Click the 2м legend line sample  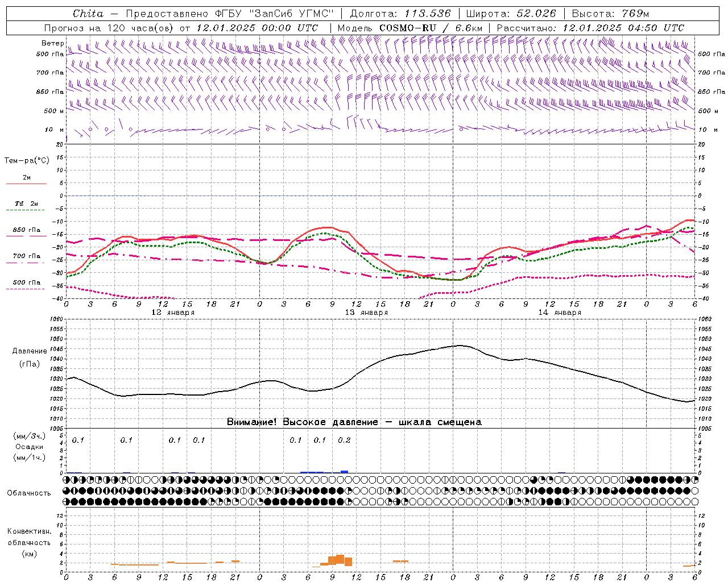[26, 184]
